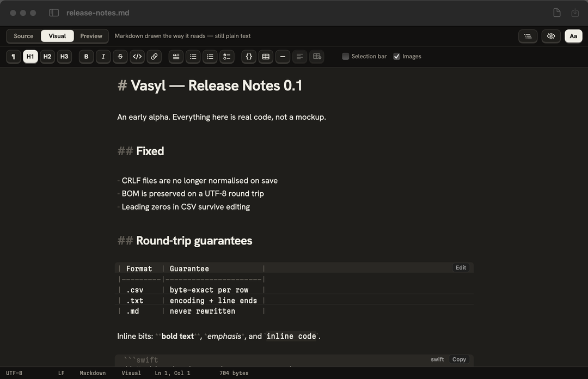Click the CRLF files list item
The image size is (588, 379).
tap(199, 180)
